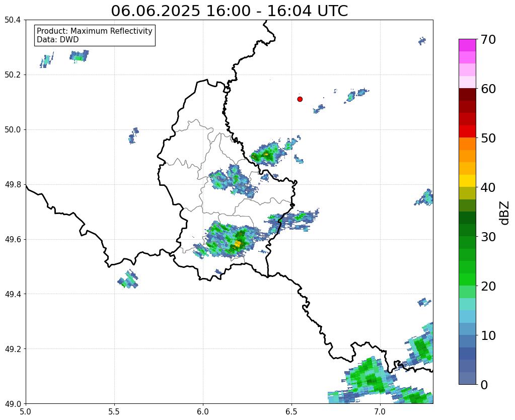The image size is (515, 420).
Task: Click the magenta top swatch of the colorbar
Action: click(467, 45)
